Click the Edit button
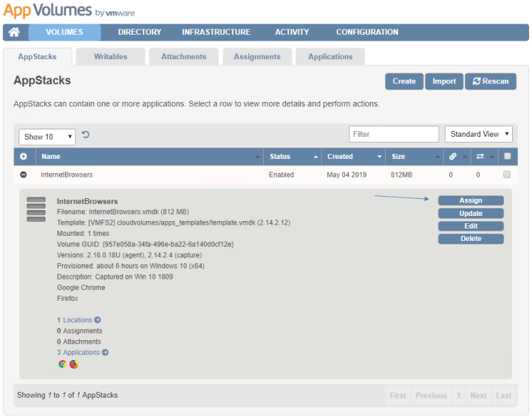The width and height of the screenshot is (532, 417). tap(471, 226)
